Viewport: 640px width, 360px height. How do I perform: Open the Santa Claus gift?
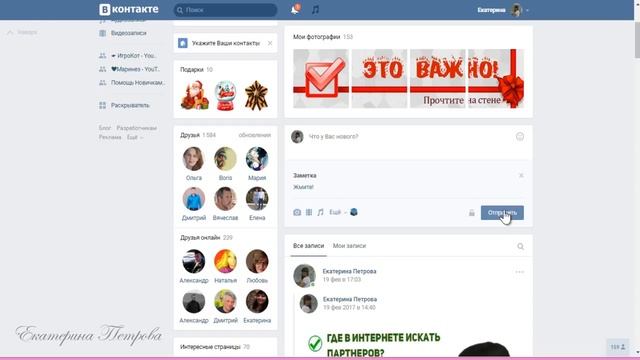pyautogui.click(x=195, y=96)
